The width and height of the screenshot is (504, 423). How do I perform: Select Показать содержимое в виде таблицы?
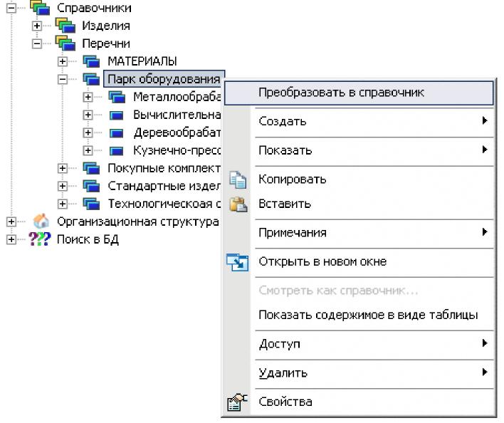[x=367, y=315]
